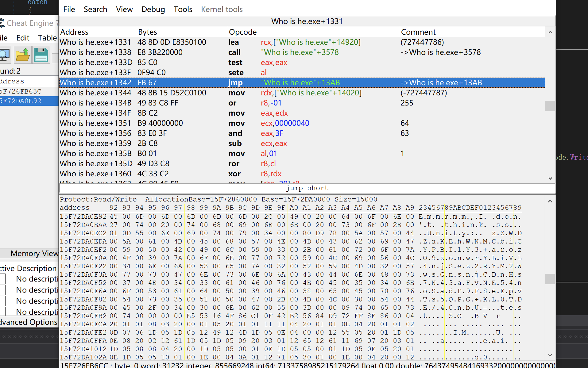
Task: Select the sete al row
Action: [x=302, y=72]
